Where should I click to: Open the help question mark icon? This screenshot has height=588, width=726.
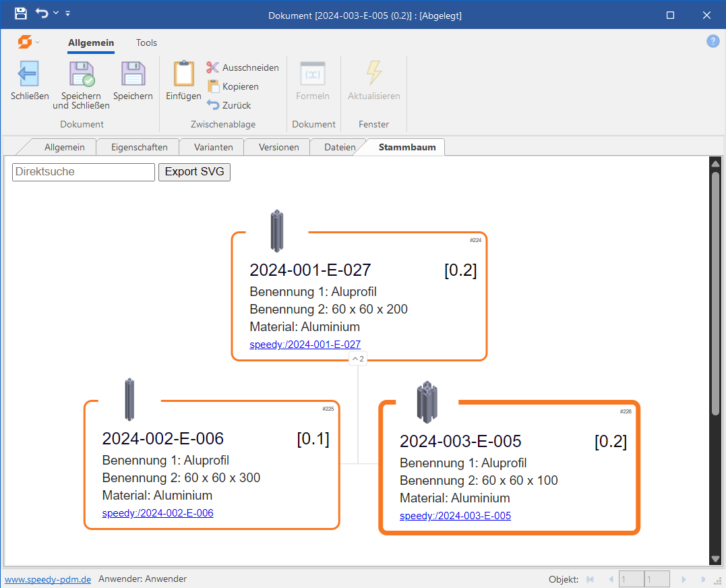coord(713,42)
